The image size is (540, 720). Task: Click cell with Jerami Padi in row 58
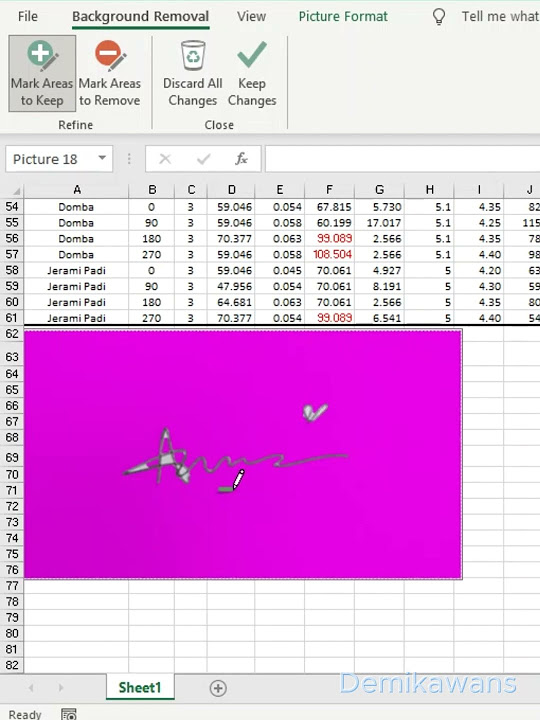(x=76, y=270)
